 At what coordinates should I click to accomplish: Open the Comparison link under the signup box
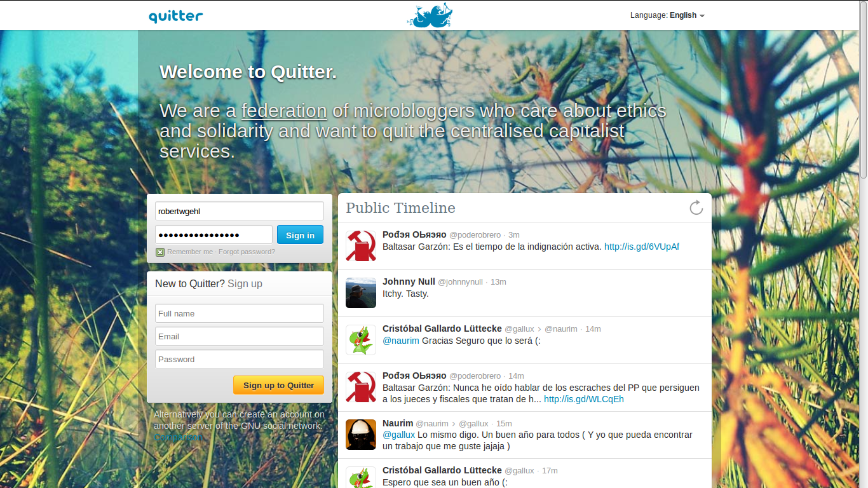tap(179, 437)
